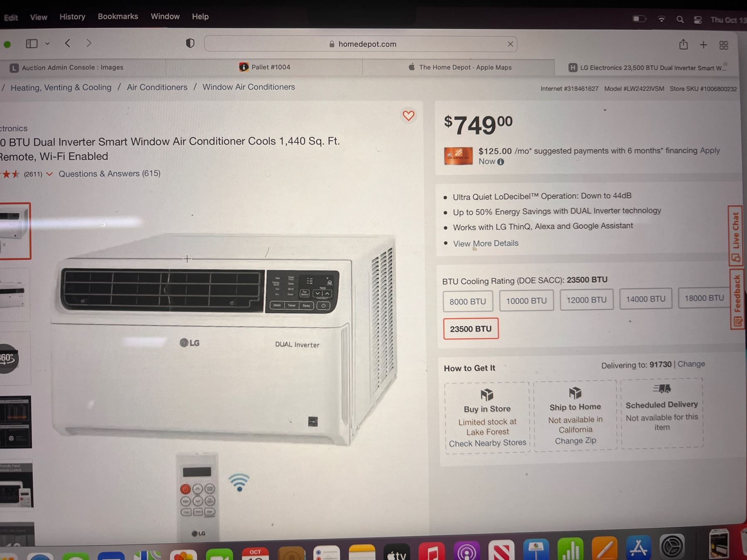The image size is (747, 560).
Task: Open the Bookmarks menu
Action: (x=118, y=17)
